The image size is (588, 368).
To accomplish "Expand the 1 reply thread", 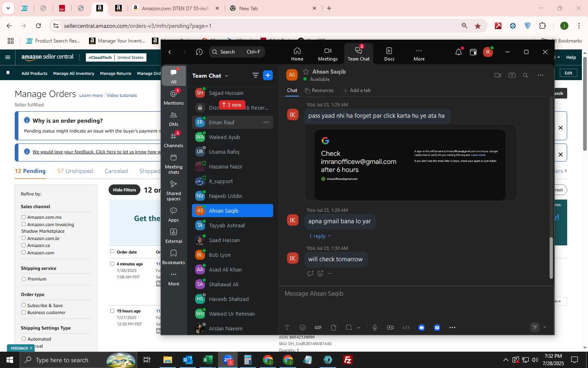I will click(320, 236).
